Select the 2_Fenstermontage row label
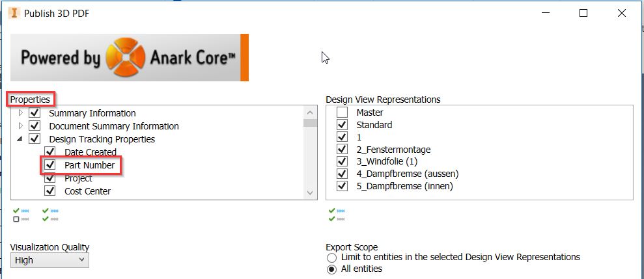 pyautogui.click(x=393, y=150)
